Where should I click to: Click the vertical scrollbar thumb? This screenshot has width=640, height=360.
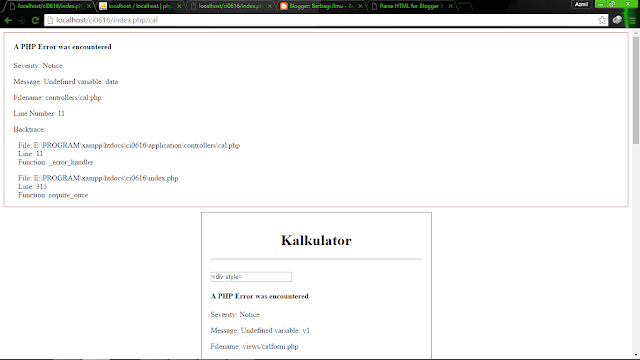[x=636, y=90]
